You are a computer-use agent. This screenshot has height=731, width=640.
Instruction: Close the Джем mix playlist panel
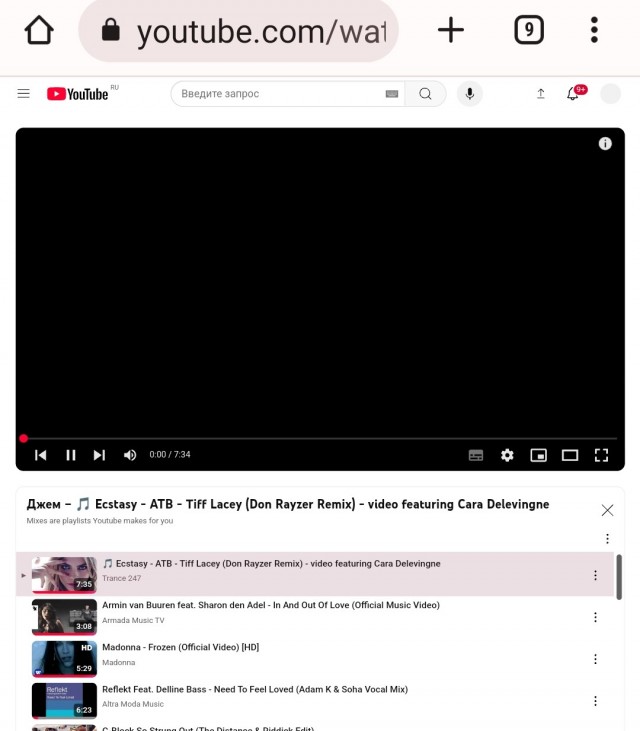(607, 510)
